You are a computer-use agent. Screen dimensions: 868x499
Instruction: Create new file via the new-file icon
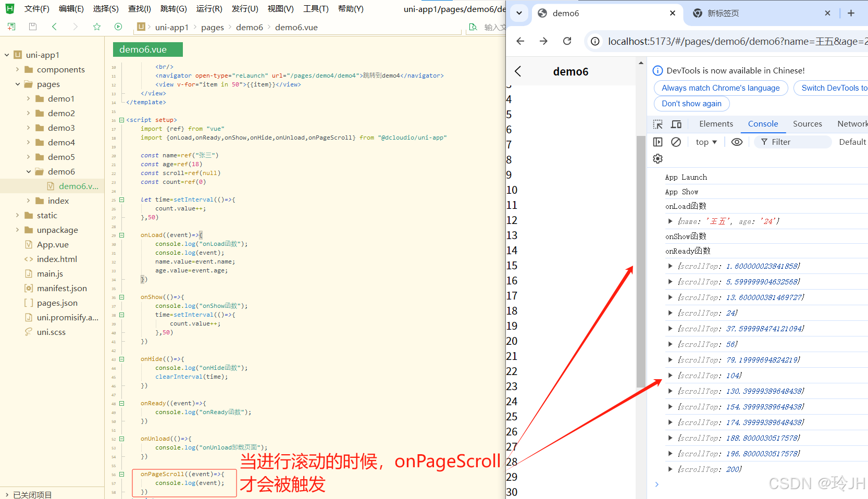point(11,27)
